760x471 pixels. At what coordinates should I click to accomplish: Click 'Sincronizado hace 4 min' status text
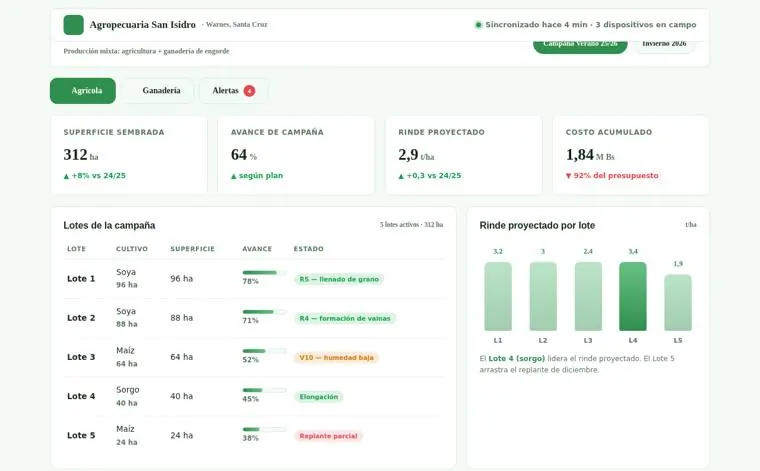pos(536,25)
